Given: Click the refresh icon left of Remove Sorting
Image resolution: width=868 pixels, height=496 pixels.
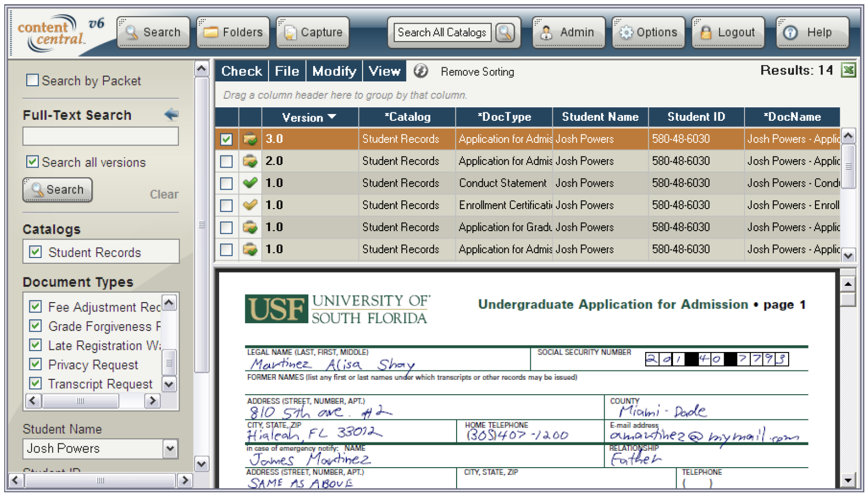Looking at the screenshot, I should click(x=420, y=71).
